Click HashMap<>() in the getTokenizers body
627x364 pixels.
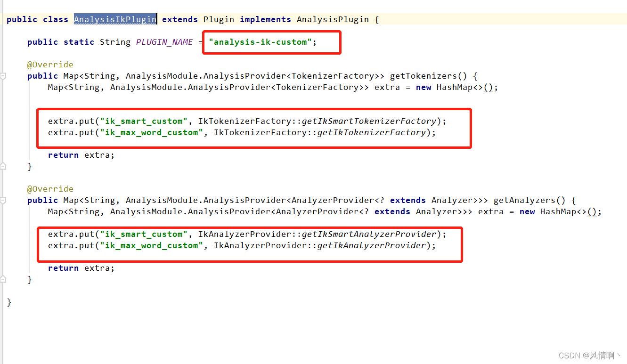click(464, 87)
